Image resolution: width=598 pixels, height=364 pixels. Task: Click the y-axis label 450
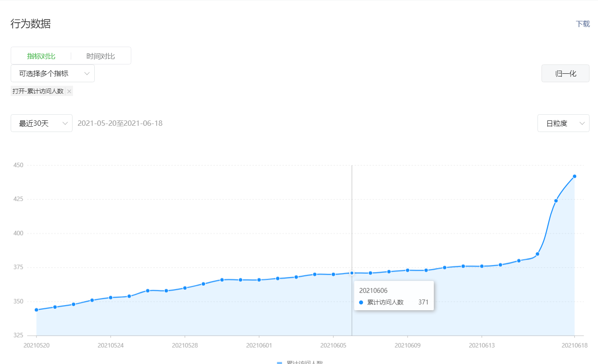19,165
